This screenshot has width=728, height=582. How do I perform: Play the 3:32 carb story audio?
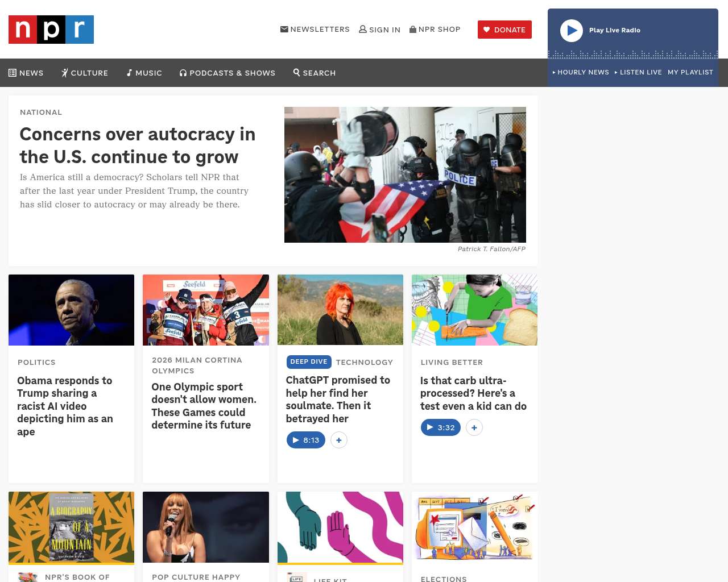pyautogui.click(x=441, y=427)
